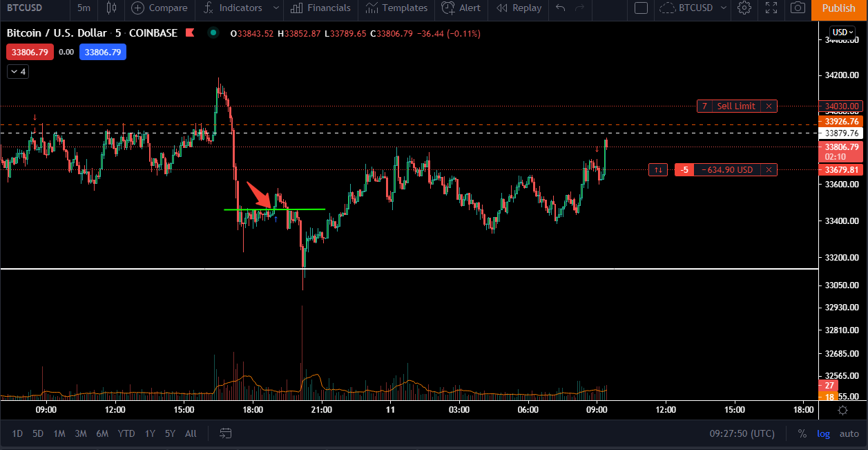
Task: Create an Alert with the clock icon
Action: tap(448, 8)
